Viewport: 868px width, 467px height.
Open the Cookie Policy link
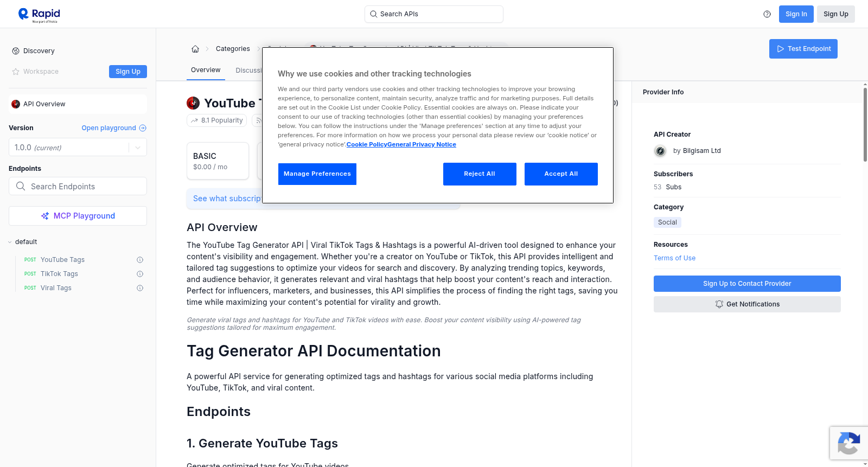pyautogui.click(x=367, y=145)
